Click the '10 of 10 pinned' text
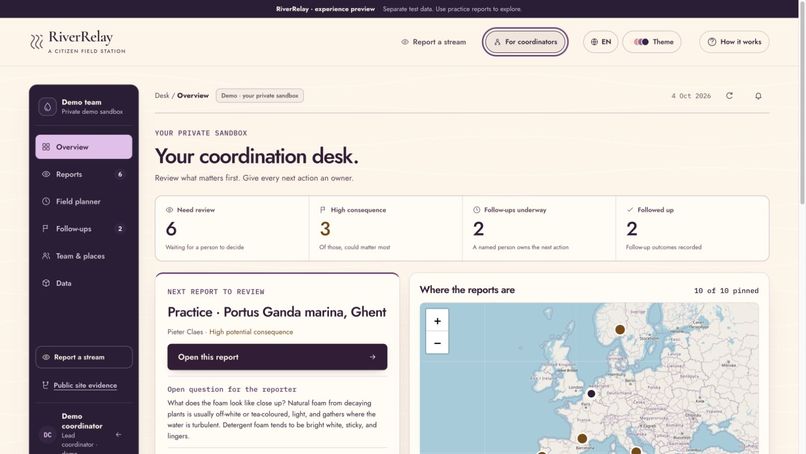This screenshot has height=454, width=806. point(726,290)
